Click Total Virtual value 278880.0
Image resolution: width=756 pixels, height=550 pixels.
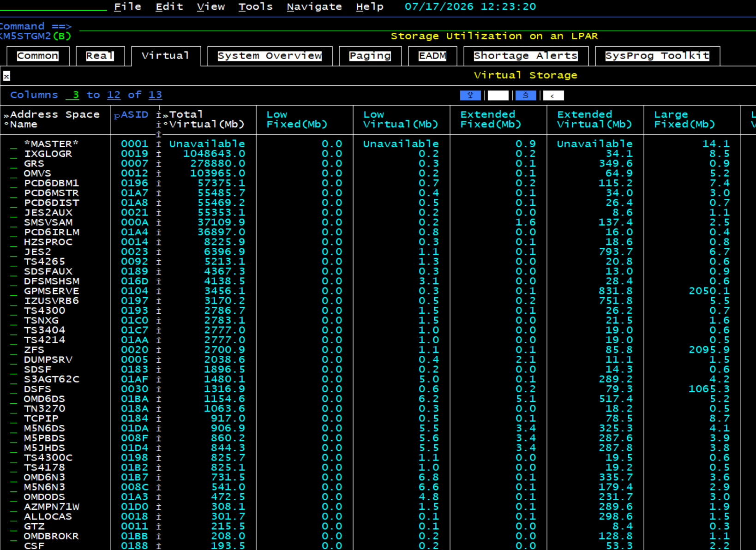[217, 164]
